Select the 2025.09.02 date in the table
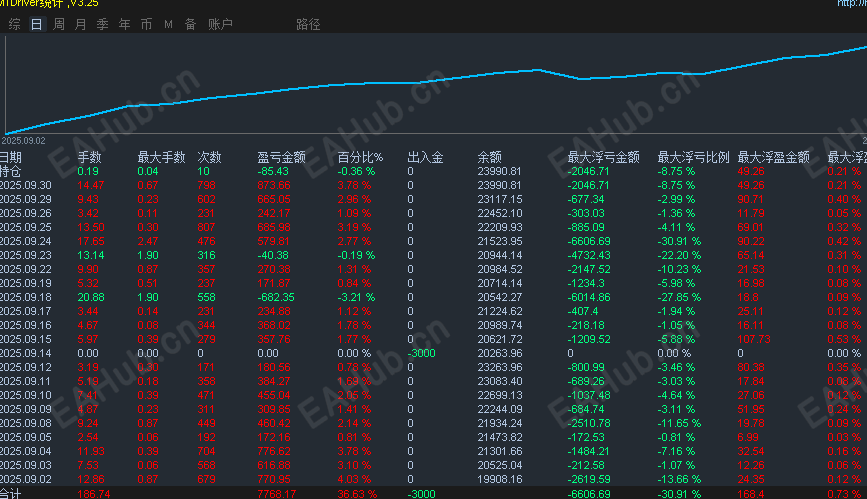Viewport: 867px width, 499px height. click(x=25, y=479)
